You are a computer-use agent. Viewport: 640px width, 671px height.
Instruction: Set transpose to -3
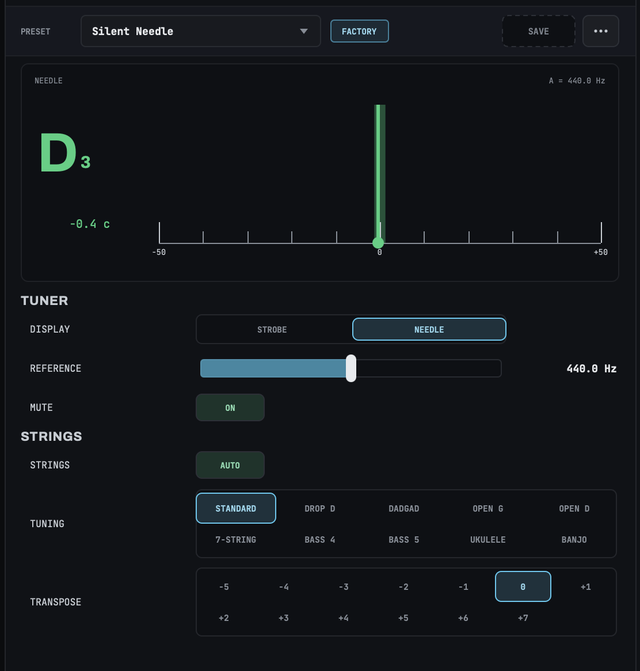(344, 587)
